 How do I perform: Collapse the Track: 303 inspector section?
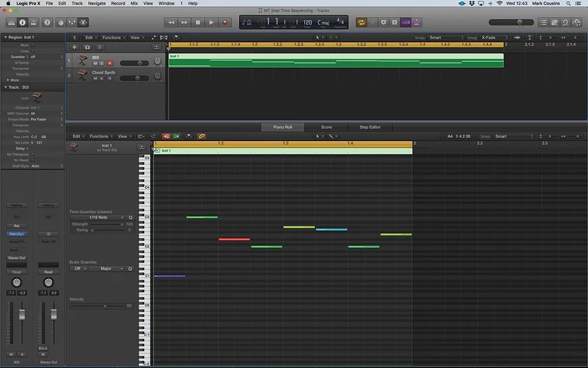[5, 87]
